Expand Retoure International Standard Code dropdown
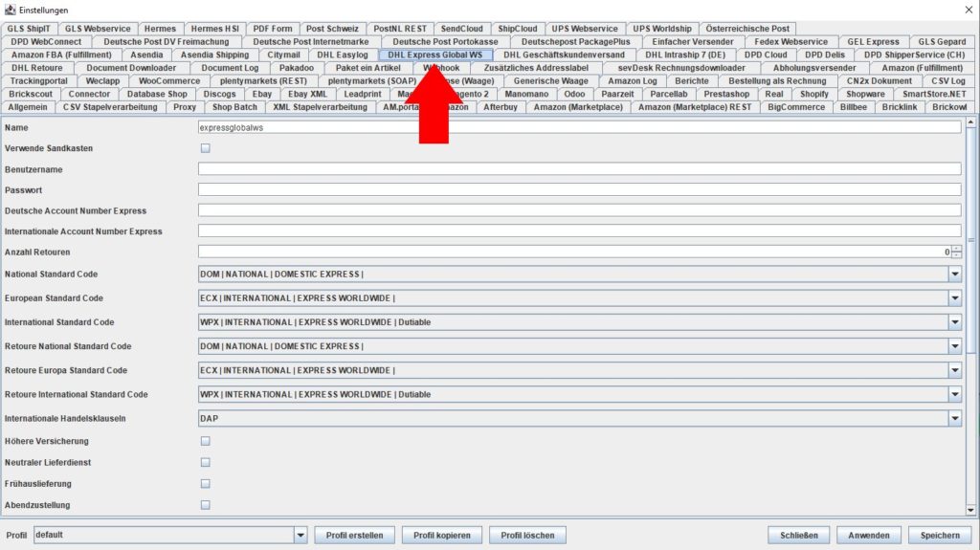 (x=954, y=394)
